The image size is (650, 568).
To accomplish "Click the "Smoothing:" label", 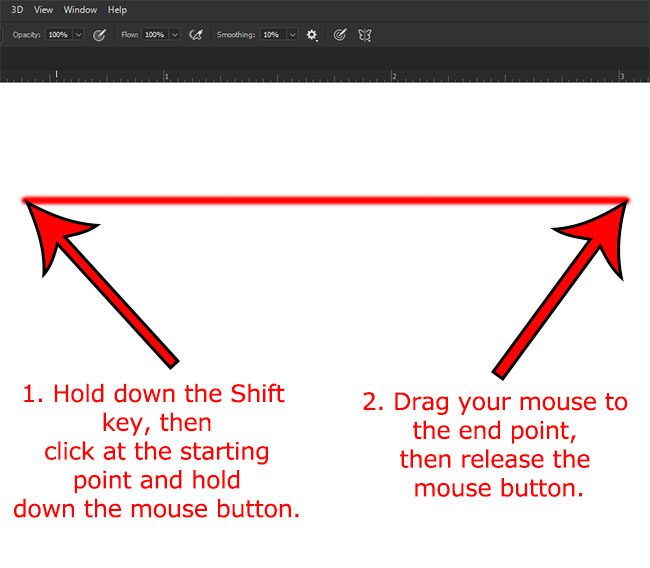I will pos(236,34).
